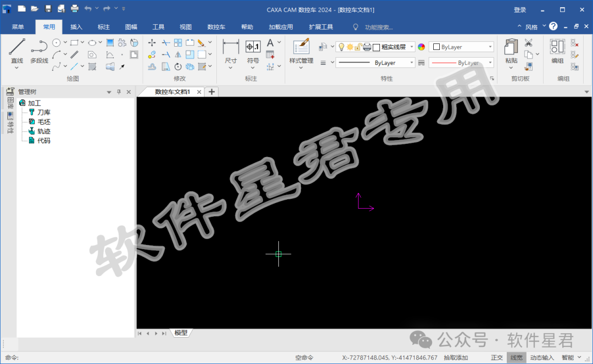Select the 直线 line drawing tool
The height and width of the screenshot is (364, 593).
click(16, 51)
